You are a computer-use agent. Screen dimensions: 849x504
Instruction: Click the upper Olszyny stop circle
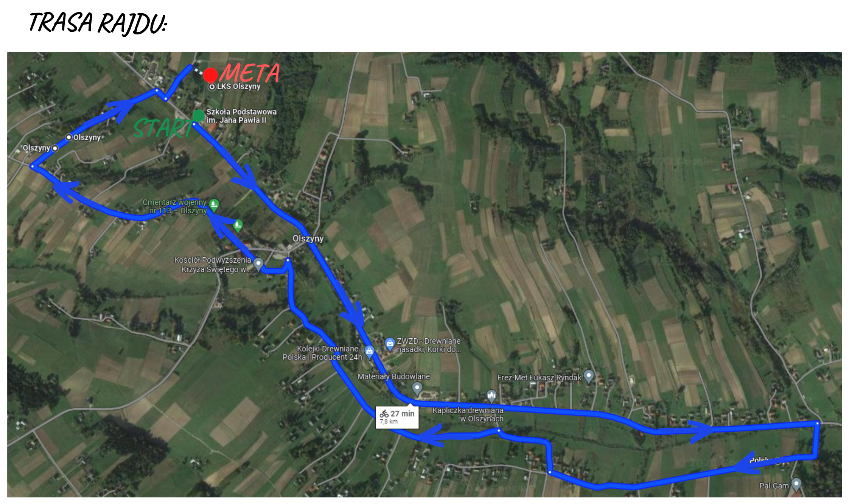(69, 137)
